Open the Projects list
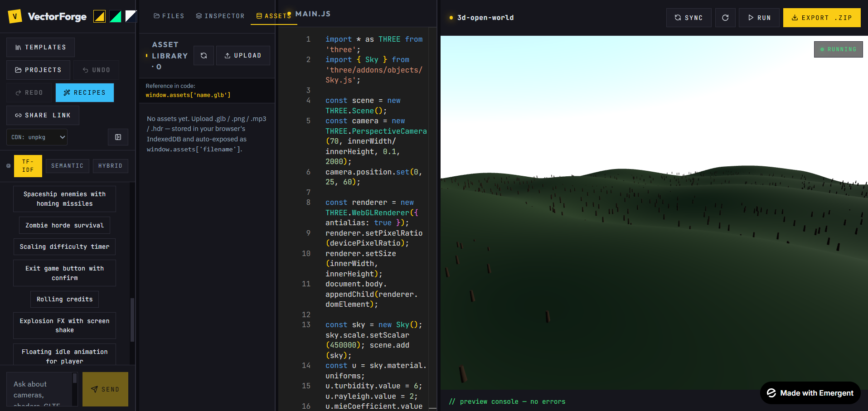Viewport: 868px width, 411px height. click(38, 70)
